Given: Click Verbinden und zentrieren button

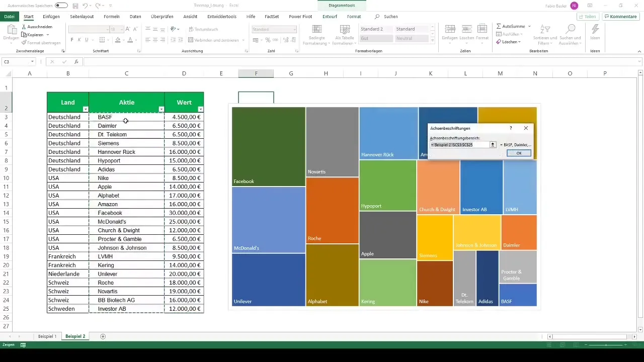Looking at the screenshot, I should [213, 40].
